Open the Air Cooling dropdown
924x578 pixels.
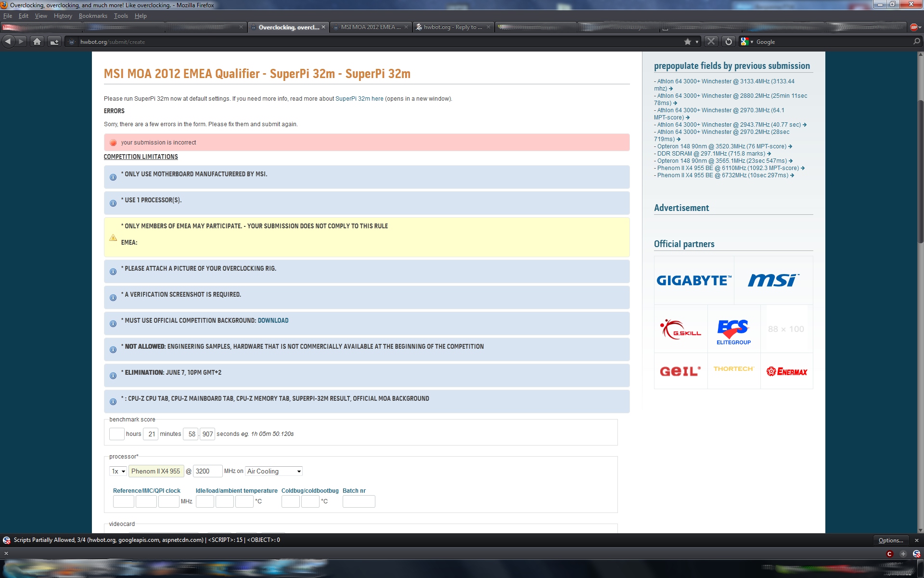point(274,471)
